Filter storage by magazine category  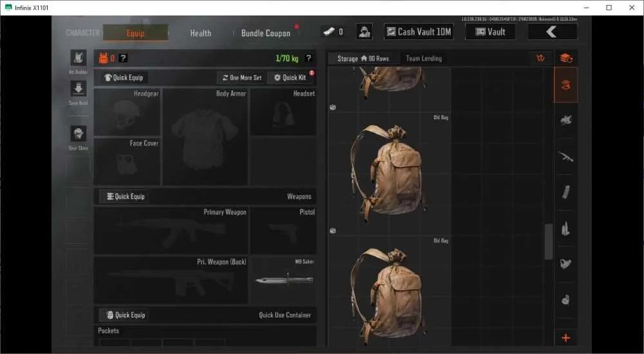click(566, 192)
